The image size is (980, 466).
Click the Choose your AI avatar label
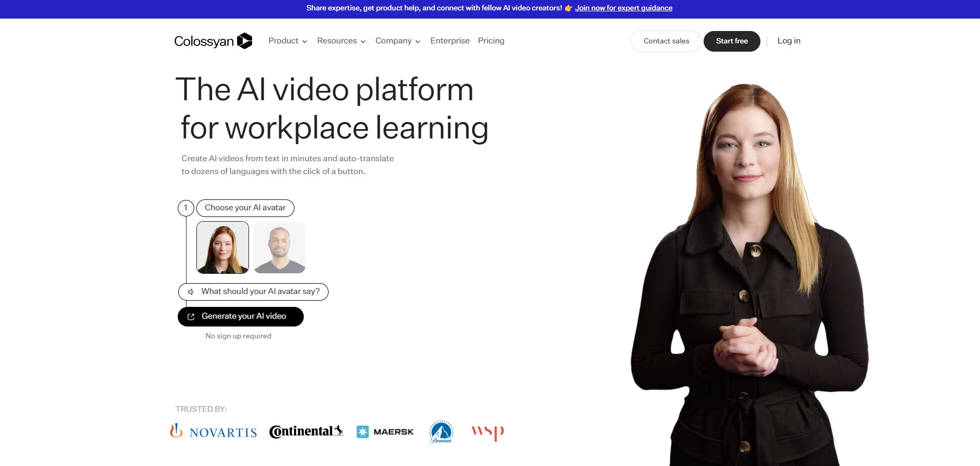pyautogui.click(x=245, y=208)
